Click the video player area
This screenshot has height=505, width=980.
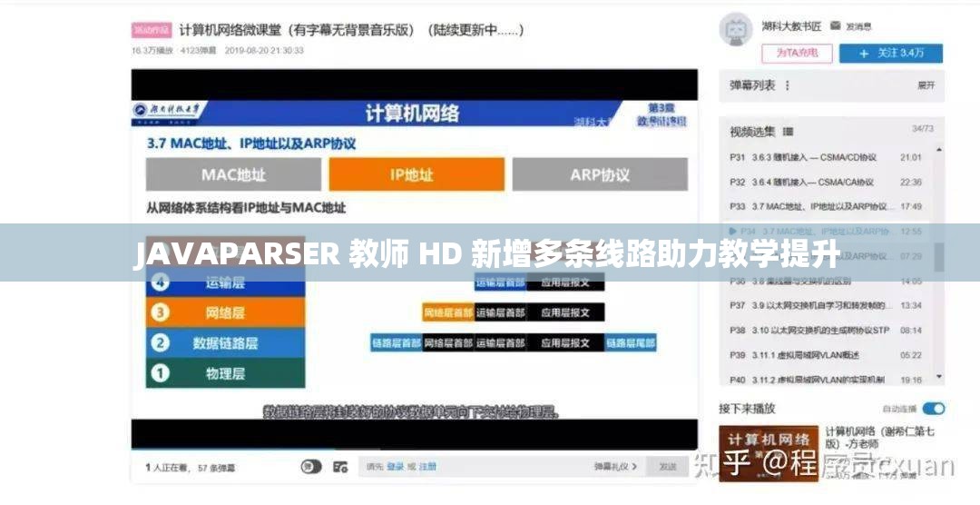coord(414,259)
